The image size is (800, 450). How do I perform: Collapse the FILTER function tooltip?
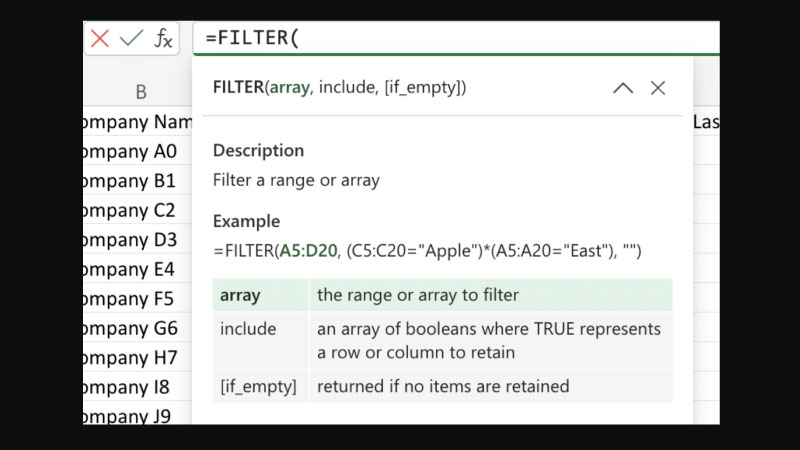pos(623,88)
